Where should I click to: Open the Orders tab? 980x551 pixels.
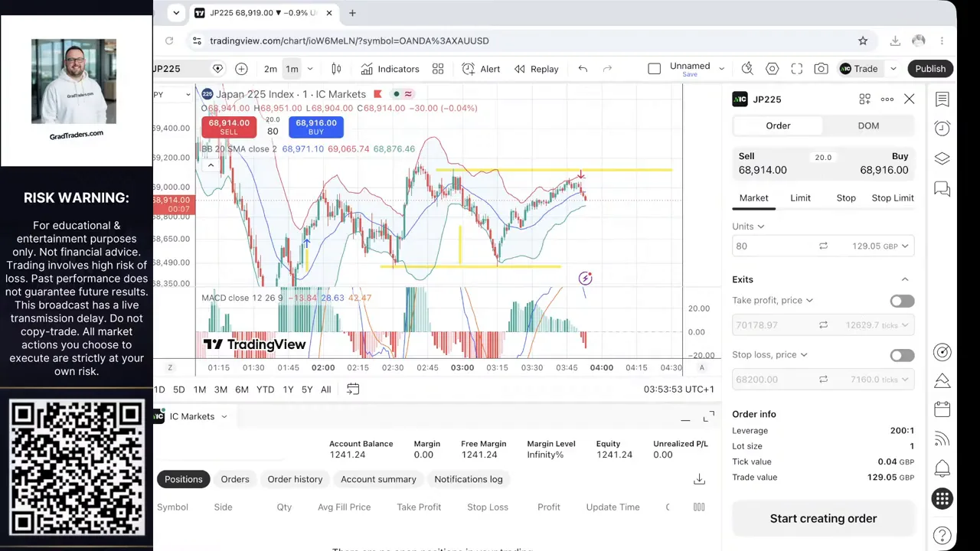[x=235, y=479]
